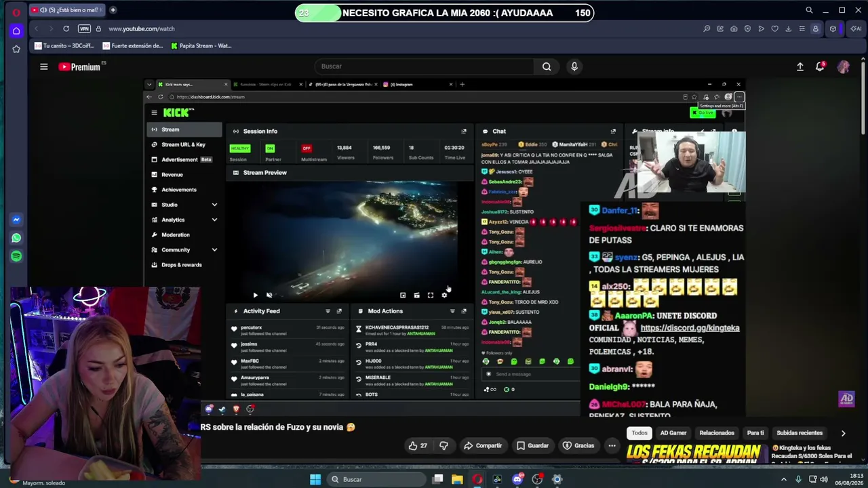Click the heart icon in browser toolbar
Screen dimensions: 868x488
point(774,28)
